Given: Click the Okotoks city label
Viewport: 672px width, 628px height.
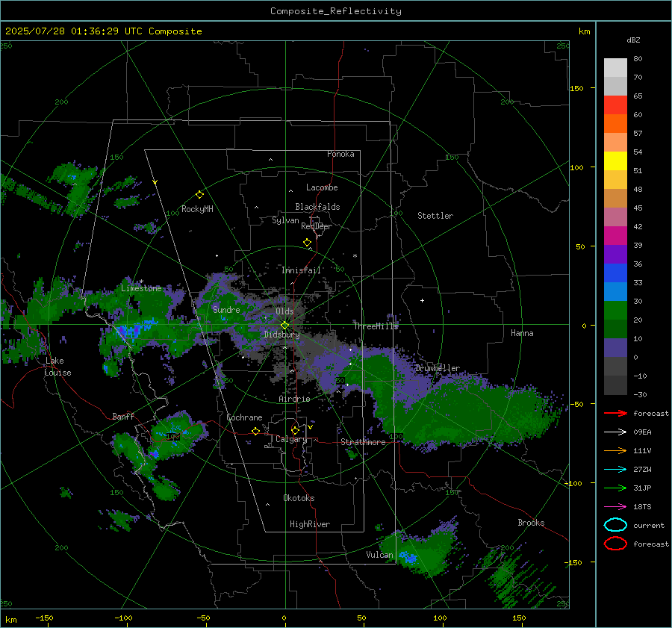Looking at the screenshot, I should [x=299, y=498].
